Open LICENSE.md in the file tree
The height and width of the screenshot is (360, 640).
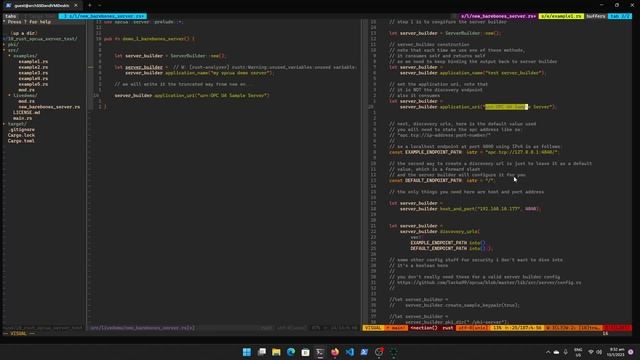click(27, 113)
